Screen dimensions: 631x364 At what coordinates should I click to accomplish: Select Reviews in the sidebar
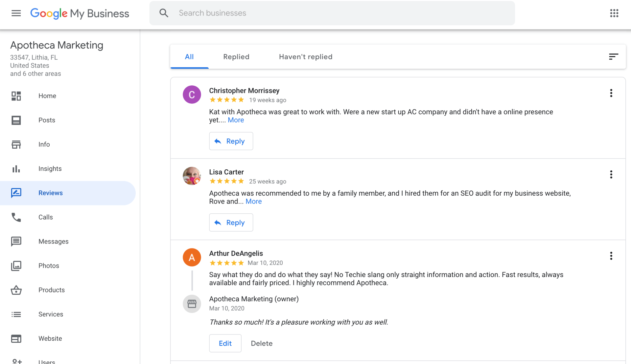point(68,193)
